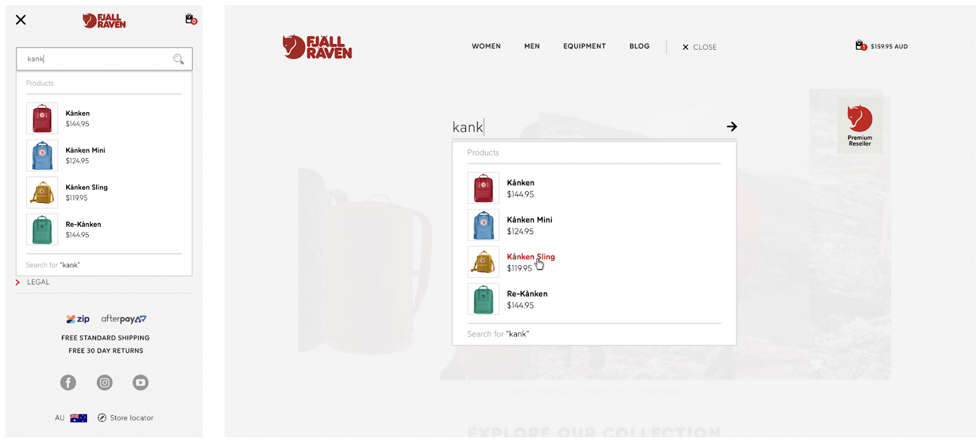980x442 pixels.
Task: Open the EQUIPMENT menu
Action: (x=584, y=46)
